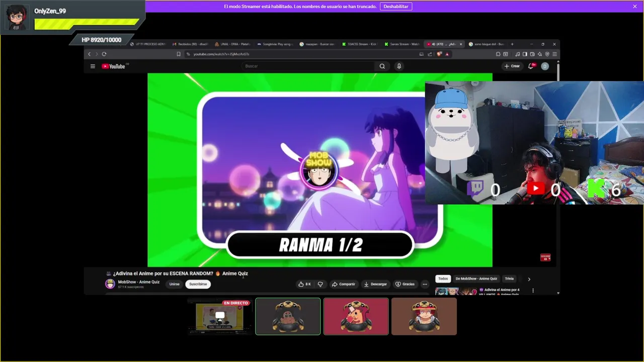Screen dimensions: 644x362
Task: Go to the YouTube home logo
Action: 113,66
